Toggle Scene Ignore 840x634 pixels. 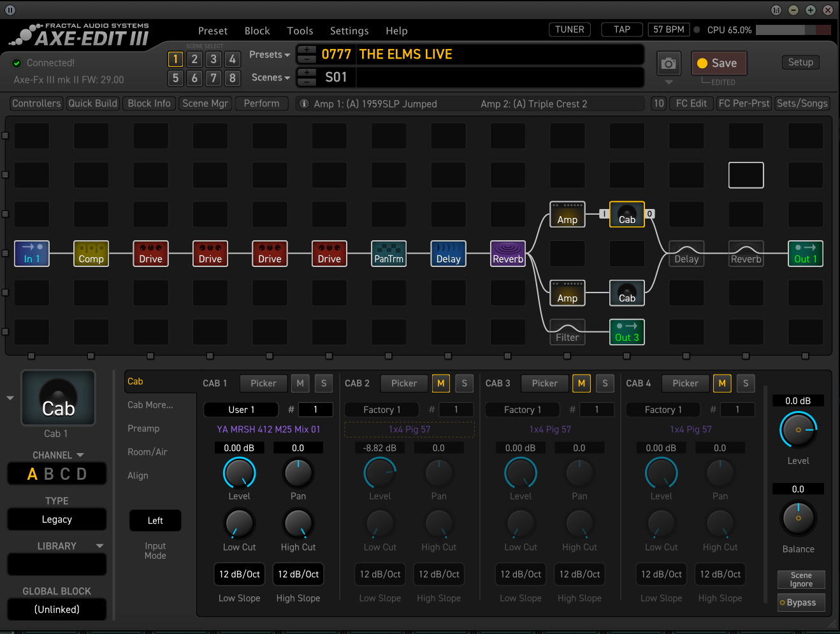pyautogui.click(x=801, y=579)
